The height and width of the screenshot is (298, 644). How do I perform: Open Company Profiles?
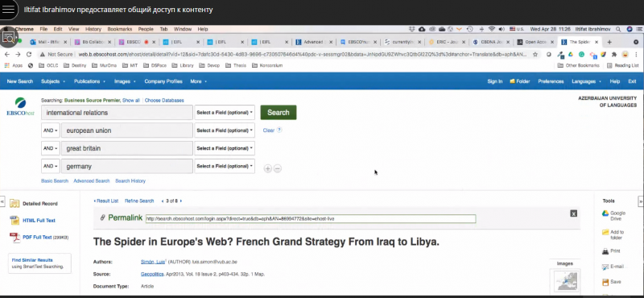(x=163, y=81)
